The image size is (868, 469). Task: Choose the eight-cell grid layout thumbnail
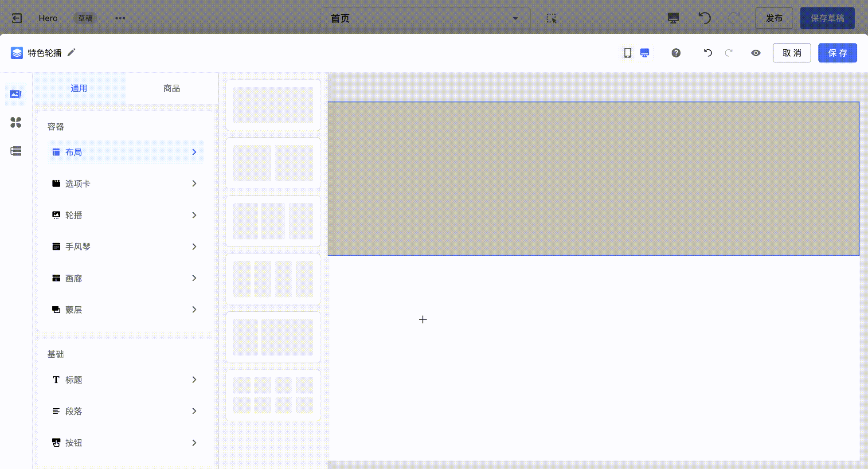273,395
